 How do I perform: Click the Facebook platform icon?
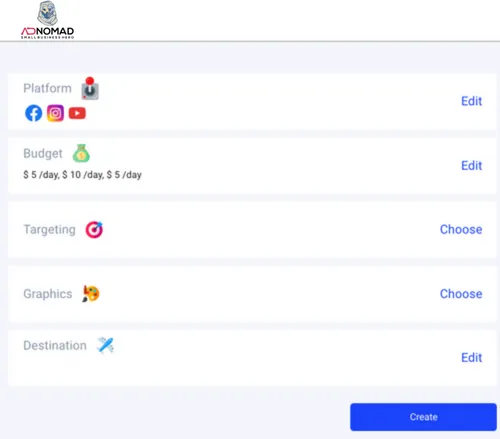point(34,113)
